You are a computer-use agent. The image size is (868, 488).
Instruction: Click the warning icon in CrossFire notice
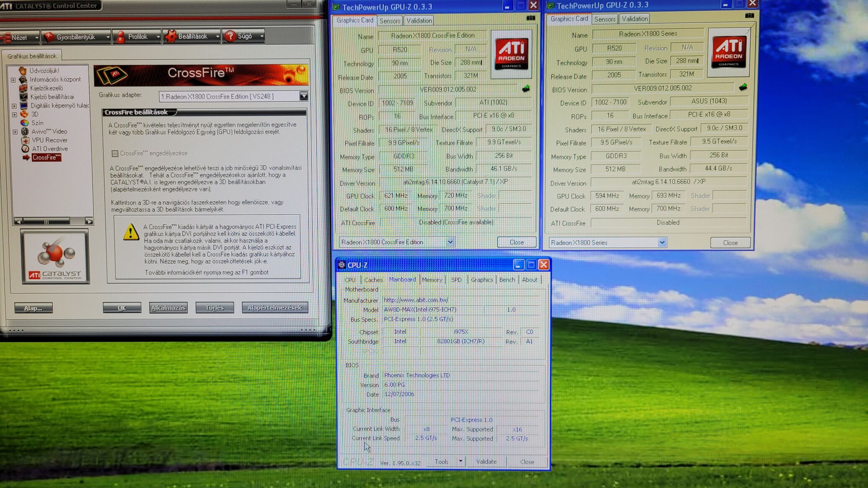(131, 232)
